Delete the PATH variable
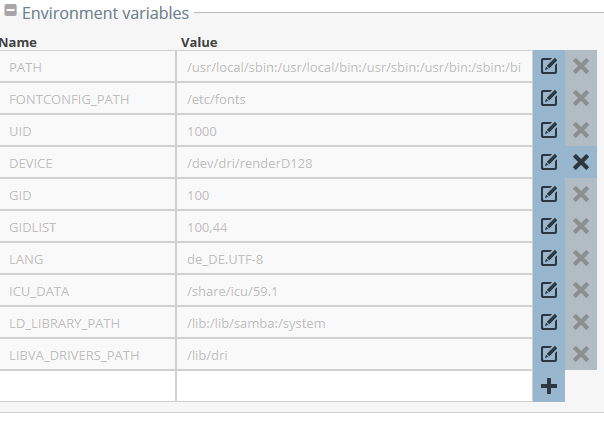This screenshot has width=604, height=425. coord(581,66)
